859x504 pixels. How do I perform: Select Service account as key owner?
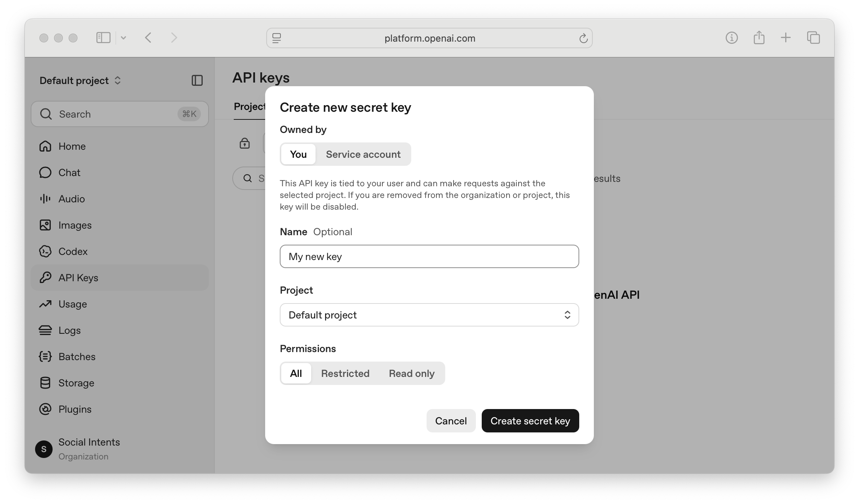[x=363, y=154]
